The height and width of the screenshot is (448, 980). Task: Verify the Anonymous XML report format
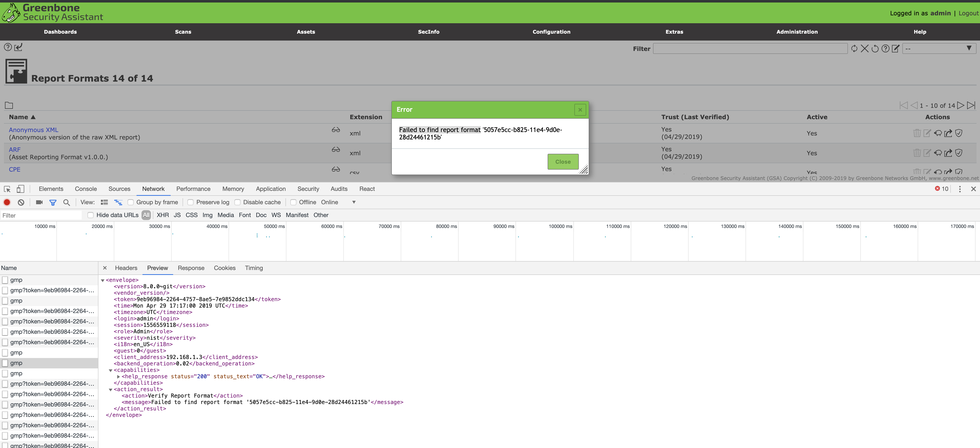959,133
